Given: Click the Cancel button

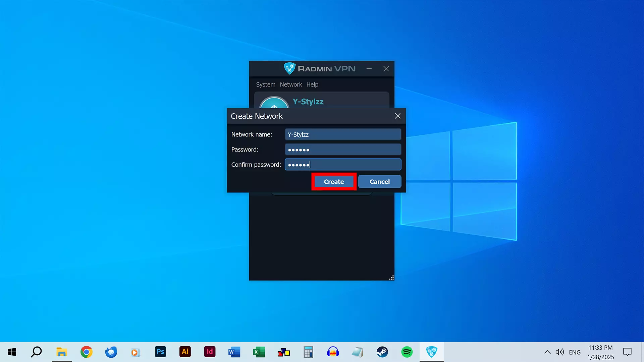Looking at the screenshot, I should point(379,182).
